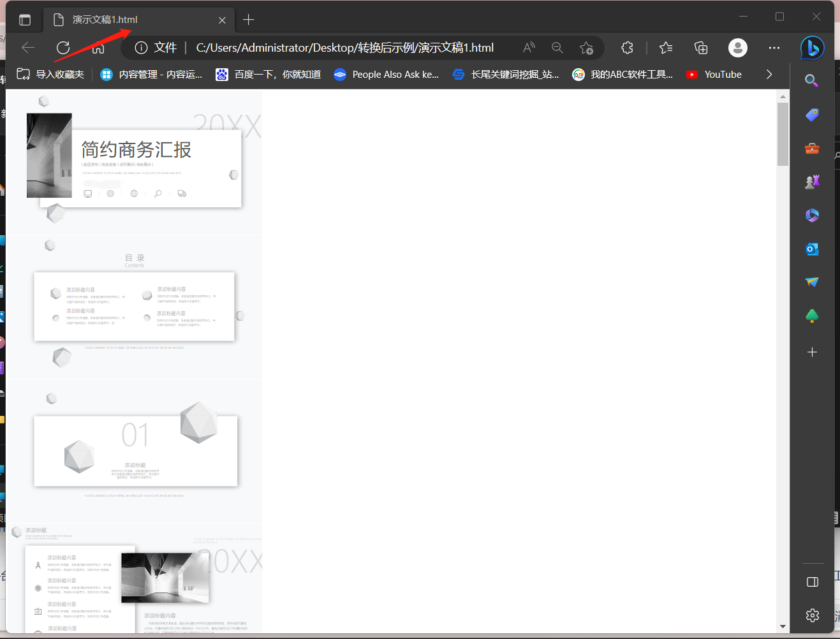Expand the favorites bar overflow chevron

click(769, 74)
